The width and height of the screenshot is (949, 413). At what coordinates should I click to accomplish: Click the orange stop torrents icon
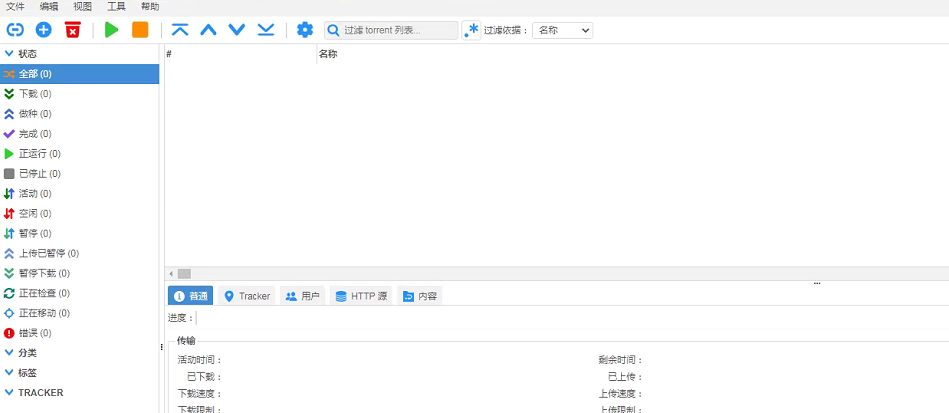point(140,30)
